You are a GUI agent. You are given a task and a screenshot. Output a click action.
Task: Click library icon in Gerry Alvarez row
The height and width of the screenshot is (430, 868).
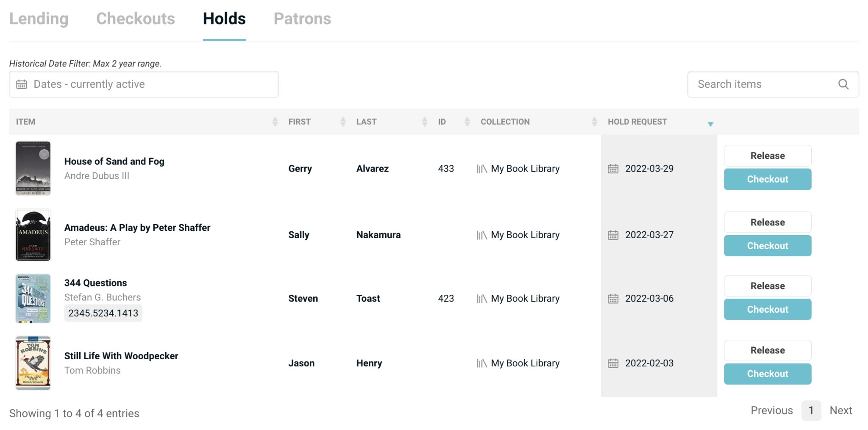(x=481, y=169)
